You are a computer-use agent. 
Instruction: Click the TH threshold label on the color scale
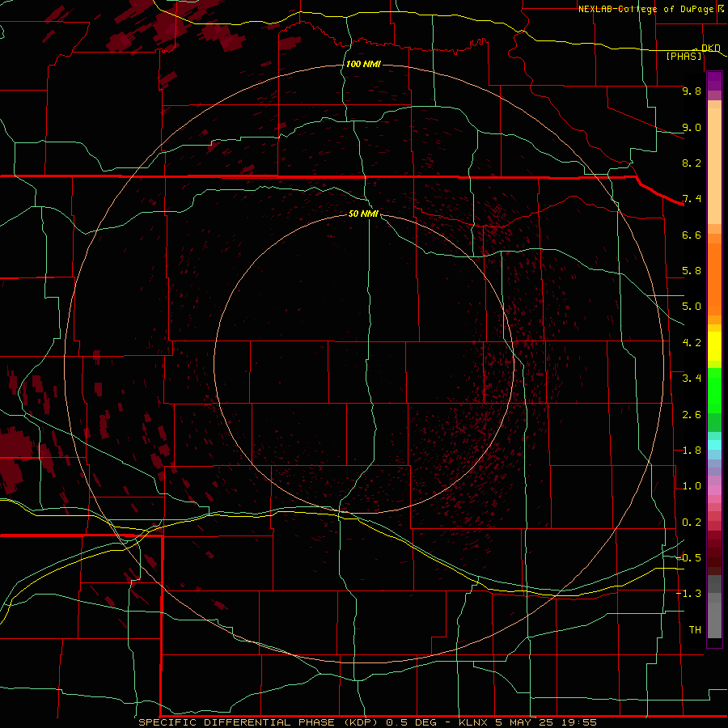[695, 630]
